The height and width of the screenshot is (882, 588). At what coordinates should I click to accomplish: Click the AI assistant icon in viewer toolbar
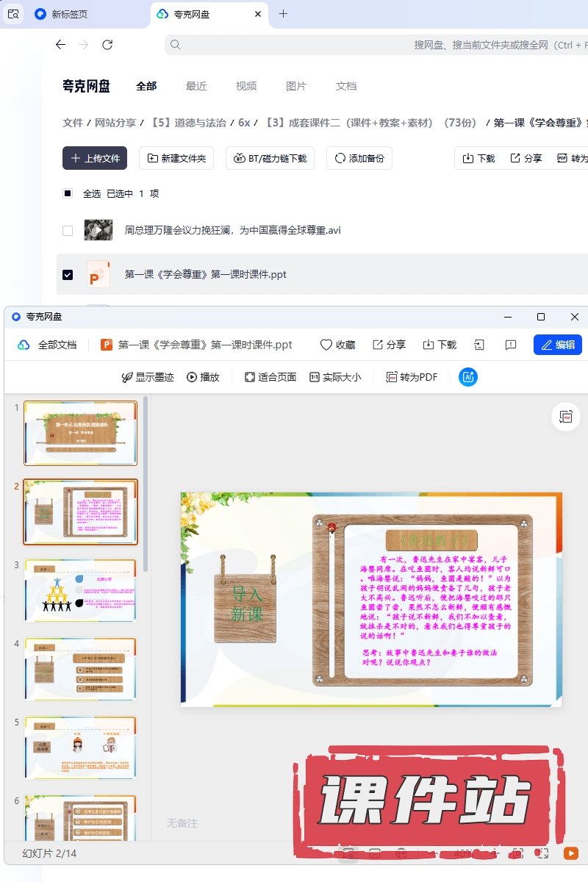(x=468, y=377)
